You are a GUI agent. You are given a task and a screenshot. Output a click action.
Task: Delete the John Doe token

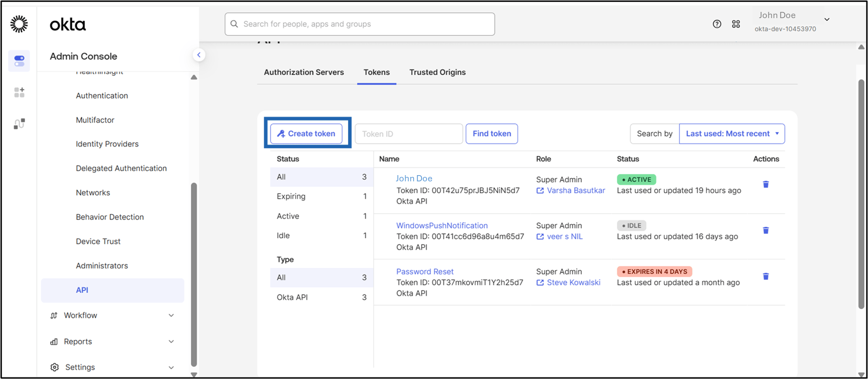[766, 184]
